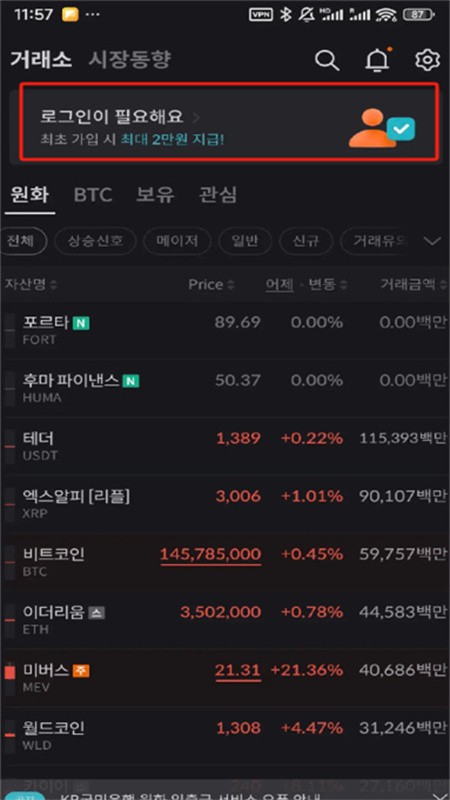Open the 비트코인 BTC row
The width and height of the screenshot is (450, 800).
(x=225, y=562)
